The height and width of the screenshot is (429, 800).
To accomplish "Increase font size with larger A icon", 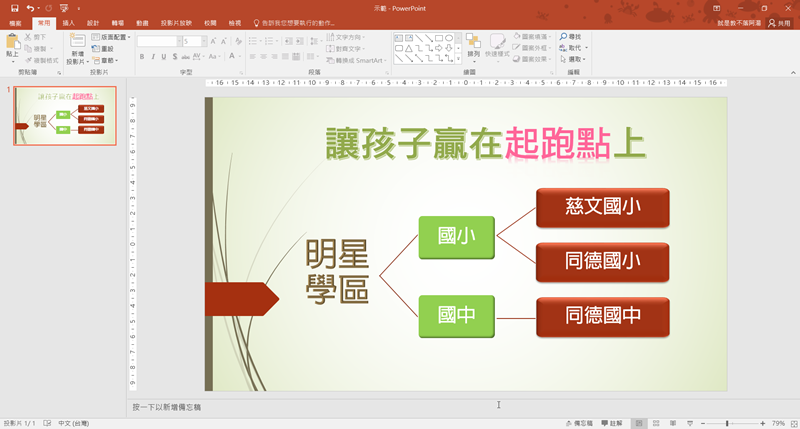I will point(213,41).
